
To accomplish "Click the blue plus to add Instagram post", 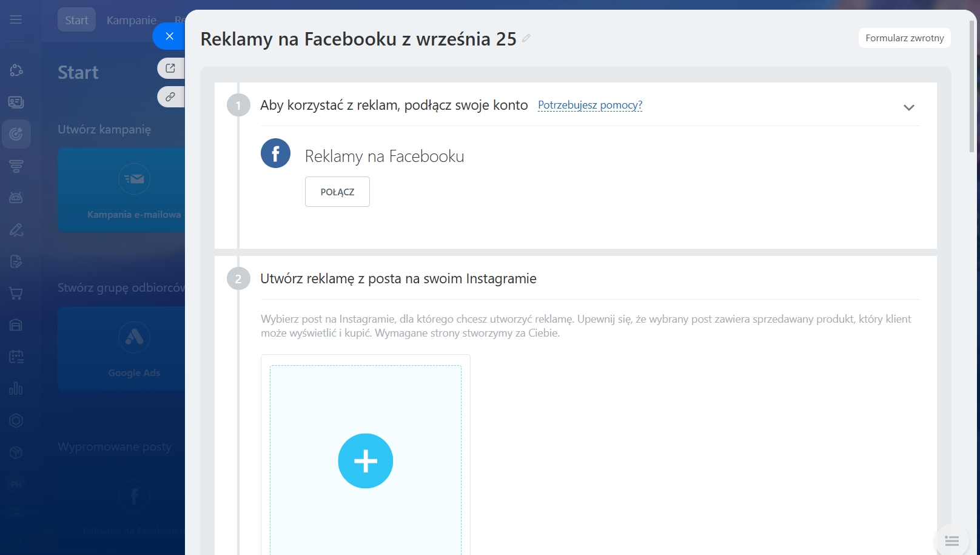I will (x=365, y=461).
